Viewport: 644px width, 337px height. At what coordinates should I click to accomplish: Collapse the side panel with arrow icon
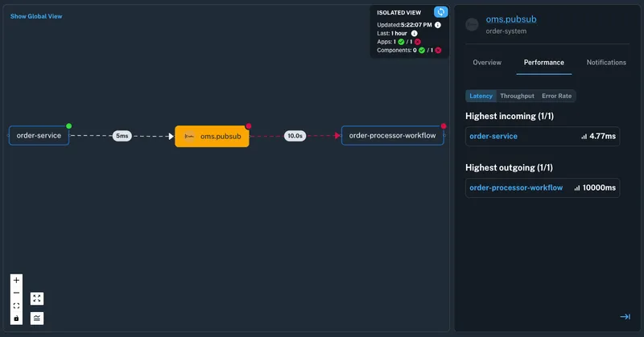[625, 317]
